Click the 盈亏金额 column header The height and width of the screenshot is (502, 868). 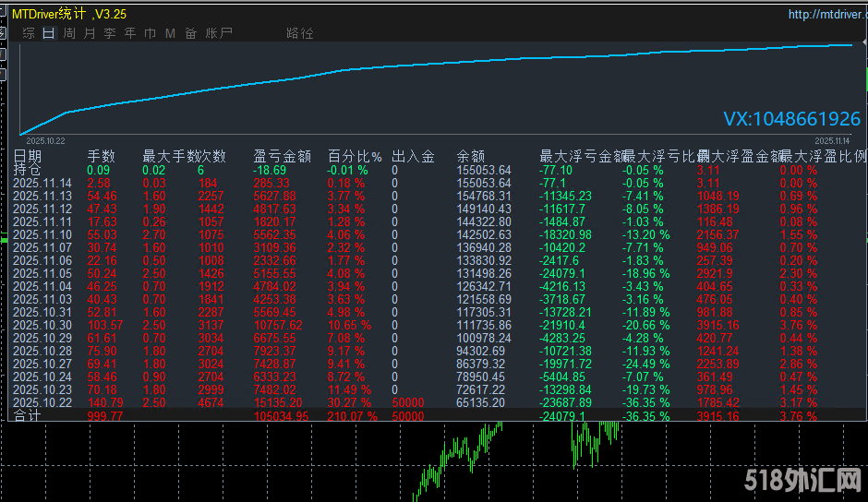tap(282, 156)
